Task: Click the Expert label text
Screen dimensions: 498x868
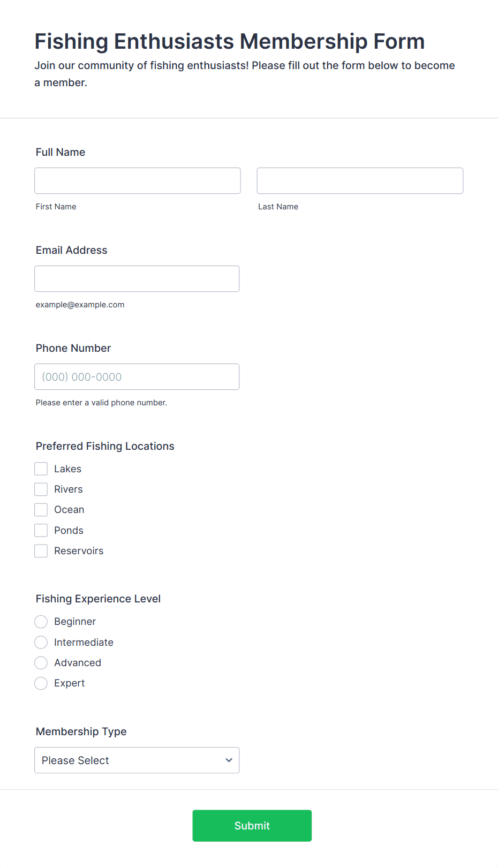Action: click(70, 683)
